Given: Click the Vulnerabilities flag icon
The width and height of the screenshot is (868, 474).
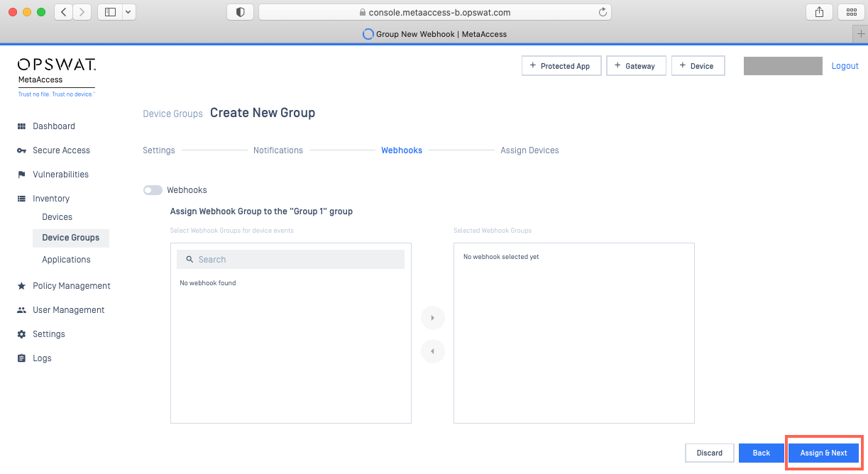Looking at the screenshot, I should click(x=21, y=175).
